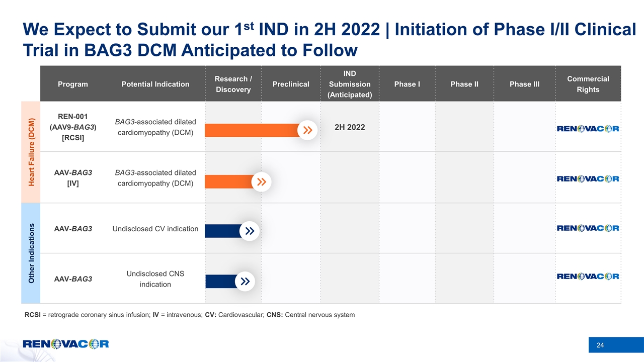The image size is (644, 362).
Task: Click the chevron marker in Undisclosed CV indication row
Action: click(x=250, y=231)
